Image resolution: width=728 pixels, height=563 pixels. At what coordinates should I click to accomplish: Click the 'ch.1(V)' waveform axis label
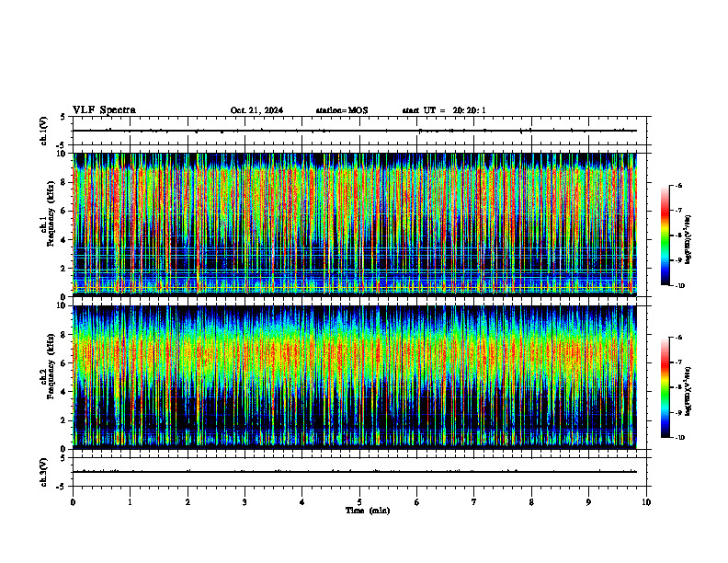click(44, 131)
